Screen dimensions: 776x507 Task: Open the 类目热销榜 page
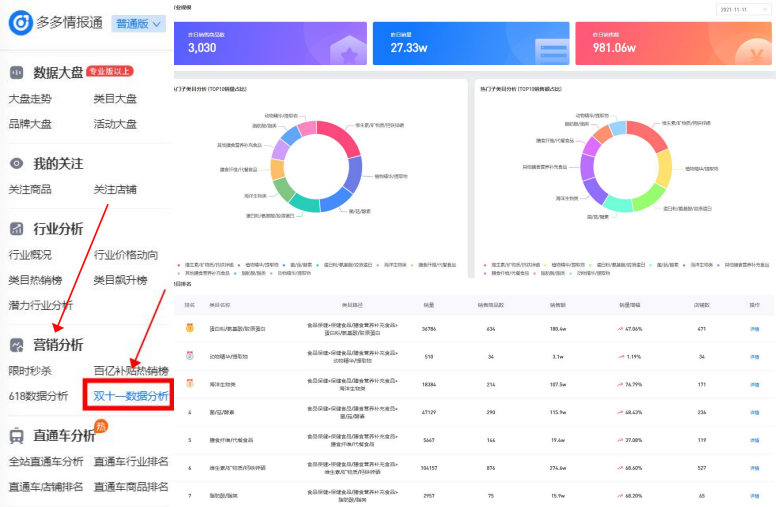pos(36,280)
